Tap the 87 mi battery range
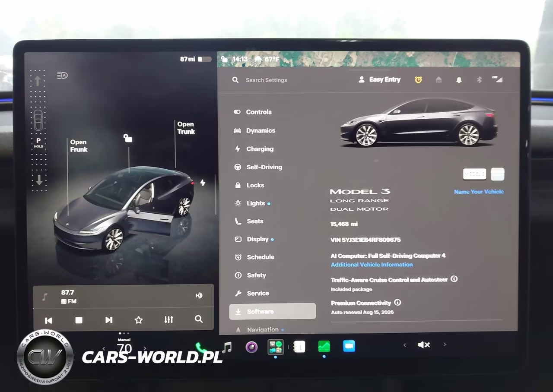The height and width of the screenshot is (392, 553). tap(188, 59)
